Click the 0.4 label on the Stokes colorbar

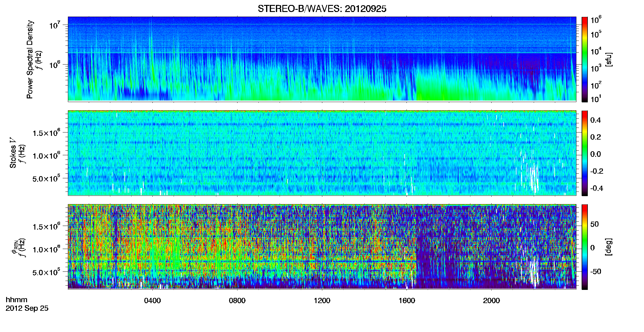click(x=595, y=120)
